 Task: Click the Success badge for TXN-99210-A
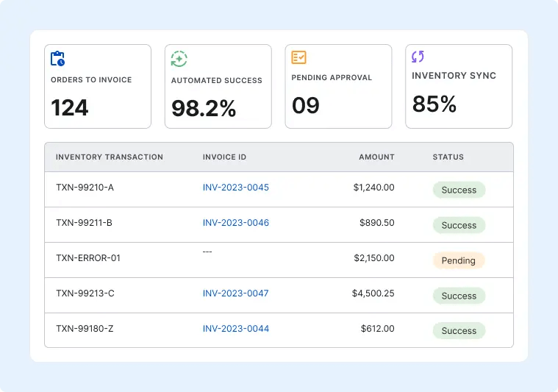coord(459,190)
